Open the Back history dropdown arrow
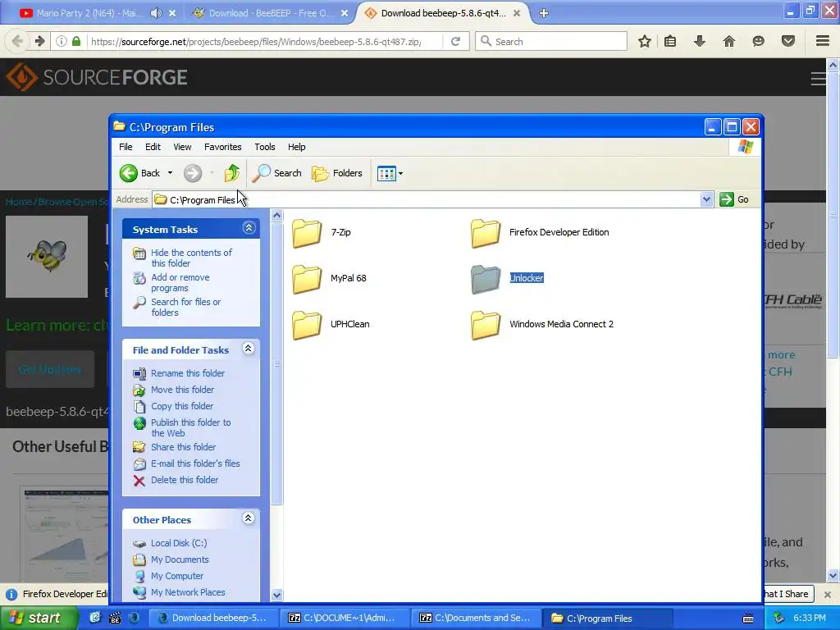This screenshot has width=840, height=630. pyautogui.click(x=170, y=173)
